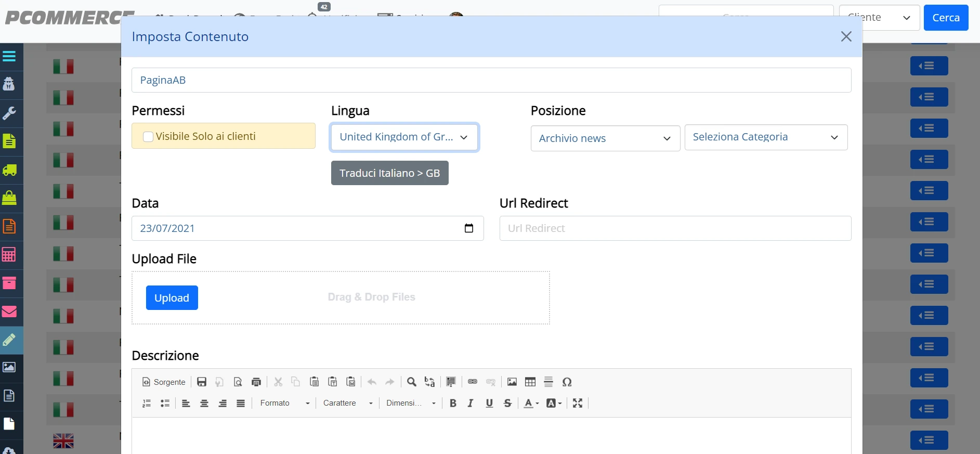Click the blue action button beside UK flag row

click(x=929, y=440)
